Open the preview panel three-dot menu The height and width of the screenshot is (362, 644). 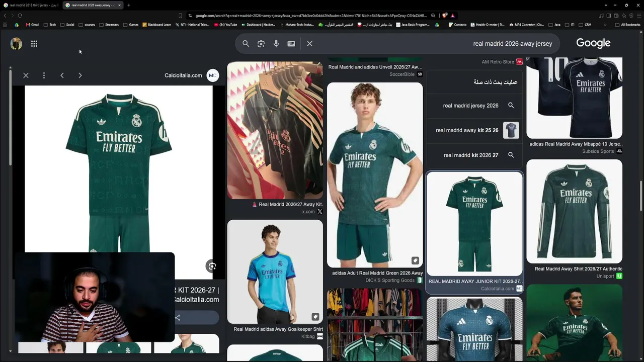(44, 75)
